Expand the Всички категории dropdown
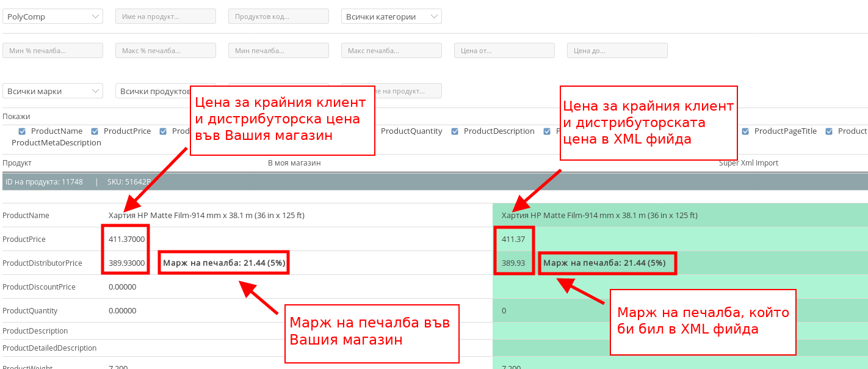Viewport: 868px width, 369px height. (391, 16)
